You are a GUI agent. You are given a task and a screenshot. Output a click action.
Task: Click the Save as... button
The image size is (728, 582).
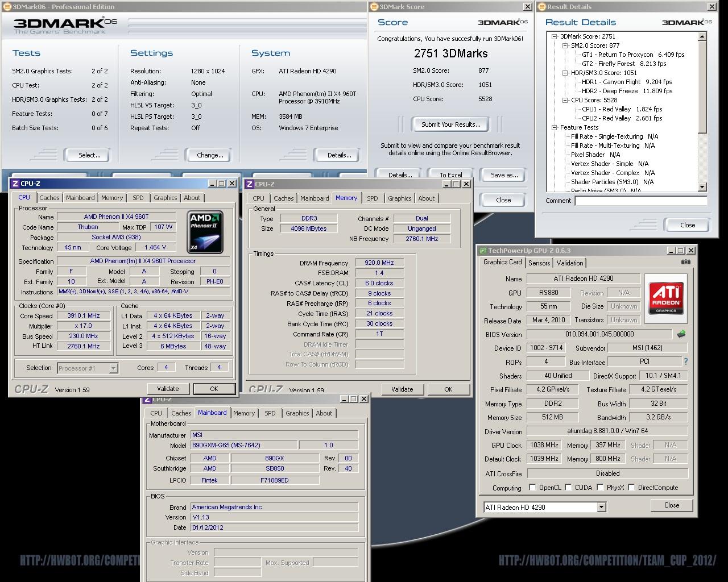(x=504, y=174)
